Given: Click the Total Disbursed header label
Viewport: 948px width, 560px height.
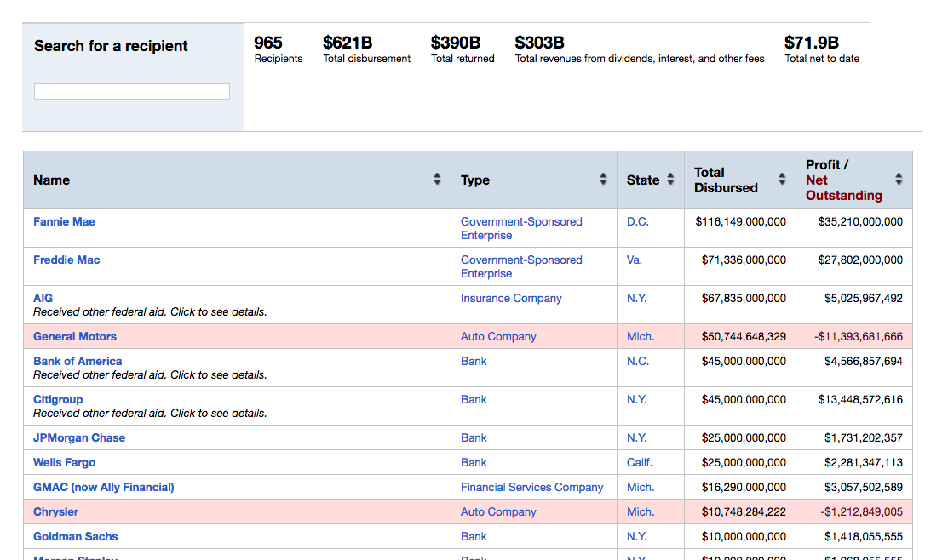Looking at the screenshot, I should pyautogui.click(x=726, y=180).
